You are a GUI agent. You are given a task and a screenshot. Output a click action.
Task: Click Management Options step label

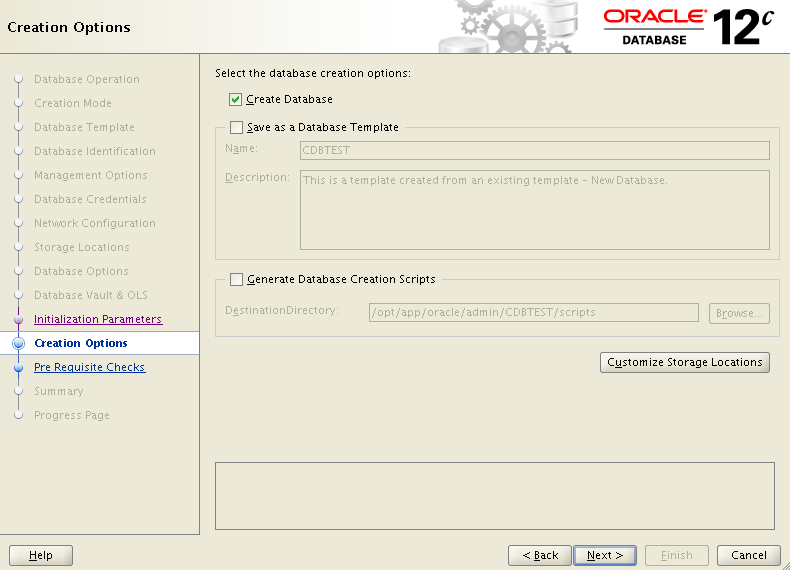(x=91, y=175)
